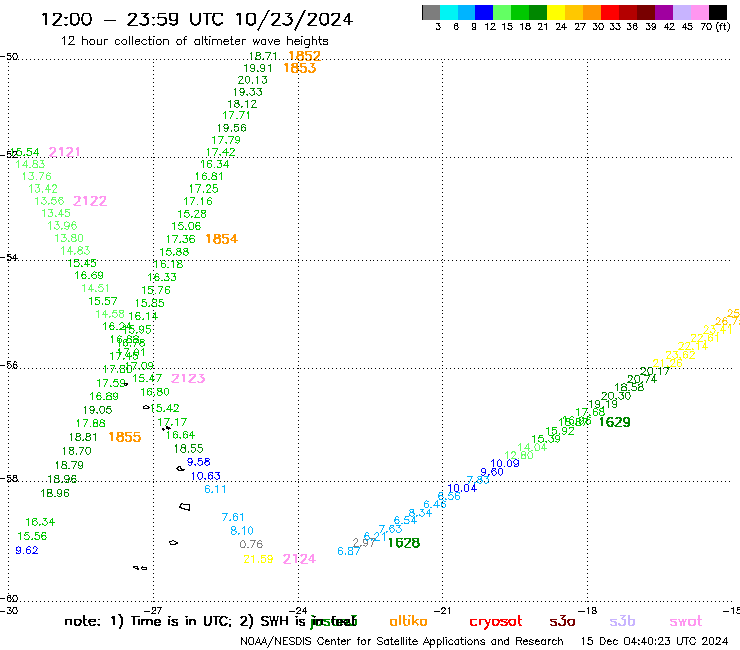Select green time label "1628"
This screenshot has height=650, width=740.
tap(404, 543)
